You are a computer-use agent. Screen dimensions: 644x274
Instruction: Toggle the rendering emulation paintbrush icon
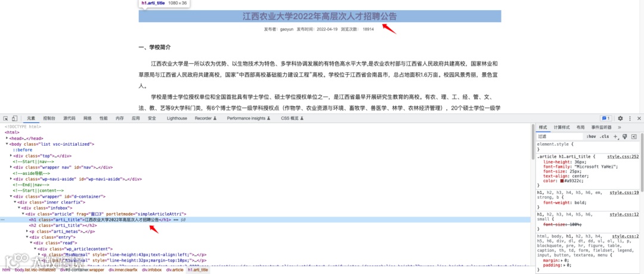(x=624, y=136)
